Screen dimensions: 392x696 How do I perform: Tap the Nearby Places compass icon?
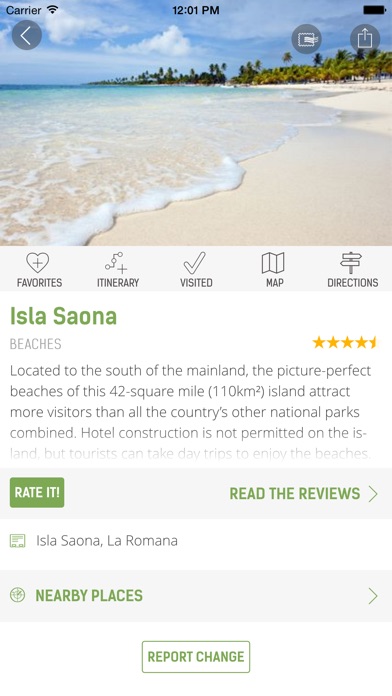(17, 595)
